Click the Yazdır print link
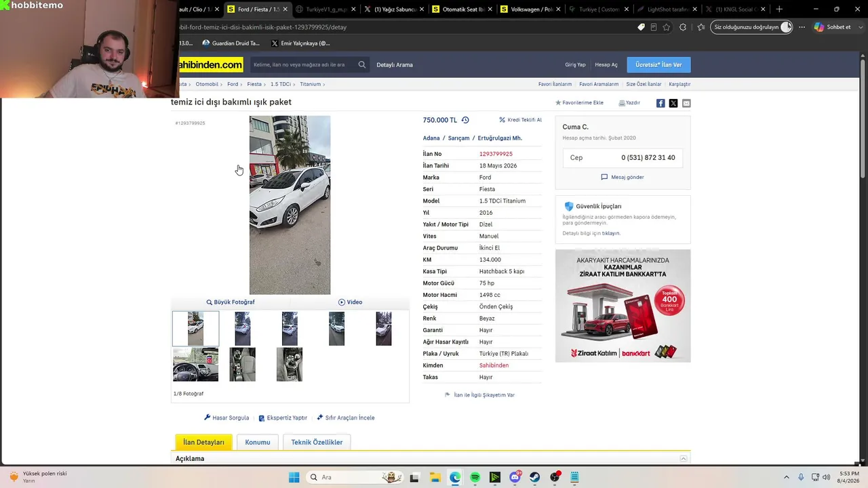This screenshot has height=488, width=868. [629, 103]
